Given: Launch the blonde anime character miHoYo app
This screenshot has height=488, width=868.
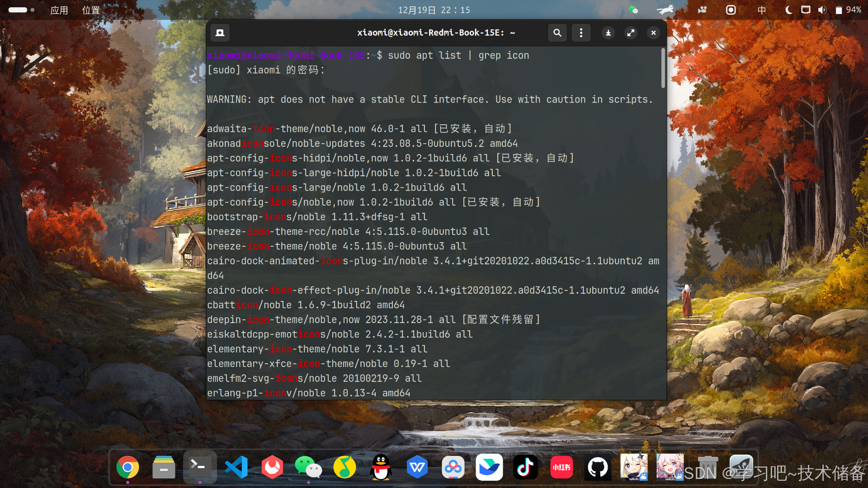Looking at the screenshot, I should 634,467.
